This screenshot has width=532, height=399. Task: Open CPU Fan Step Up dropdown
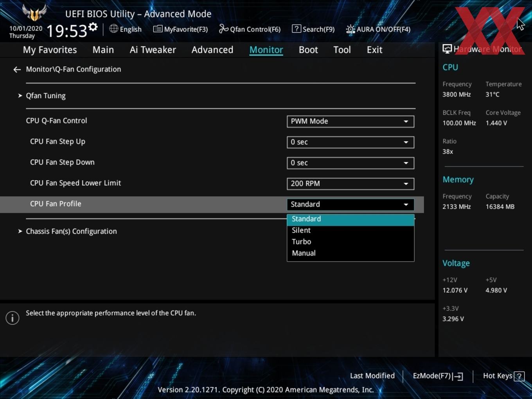350,142
